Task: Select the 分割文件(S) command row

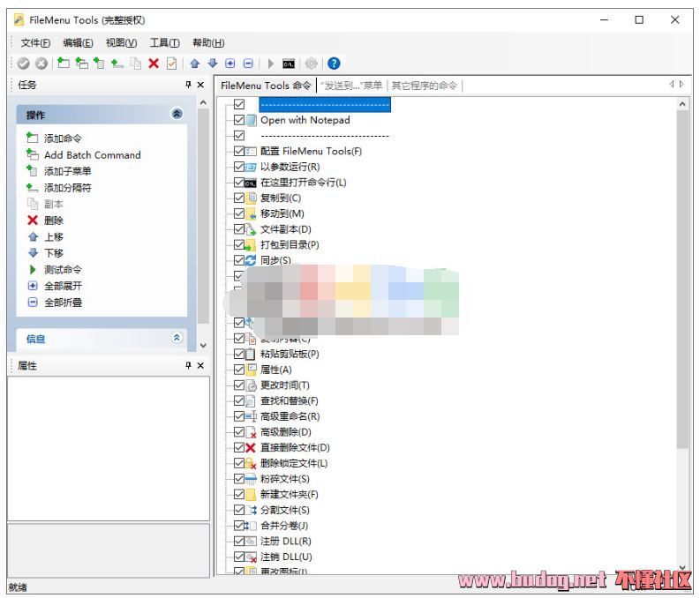Action: pyautogui.click(x=285, y=510)
